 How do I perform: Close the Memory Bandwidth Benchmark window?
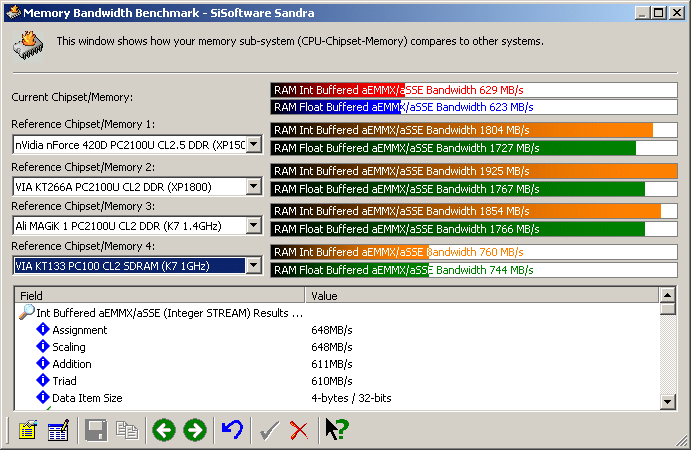676,13
